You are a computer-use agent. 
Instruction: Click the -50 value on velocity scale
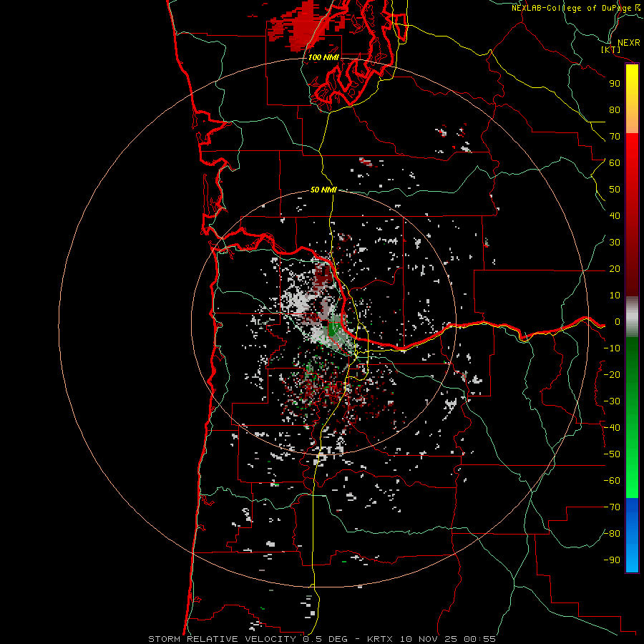click(612, 454)
